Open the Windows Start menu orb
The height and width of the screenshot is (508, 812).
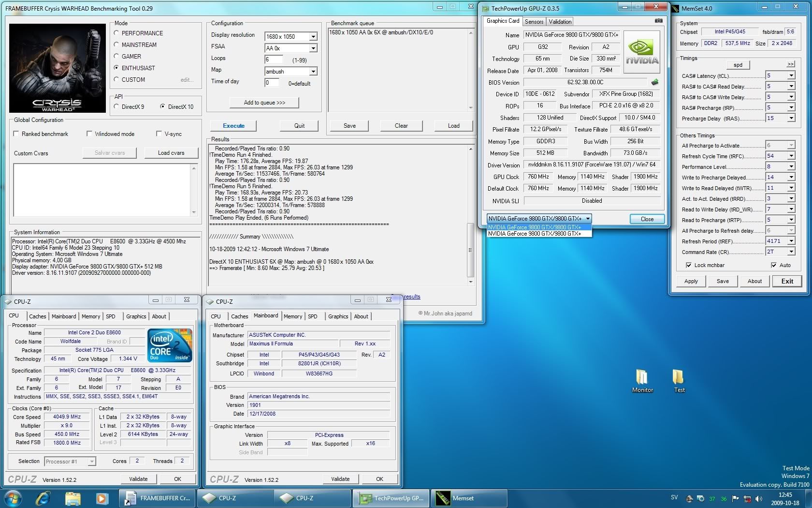(13, 498)
